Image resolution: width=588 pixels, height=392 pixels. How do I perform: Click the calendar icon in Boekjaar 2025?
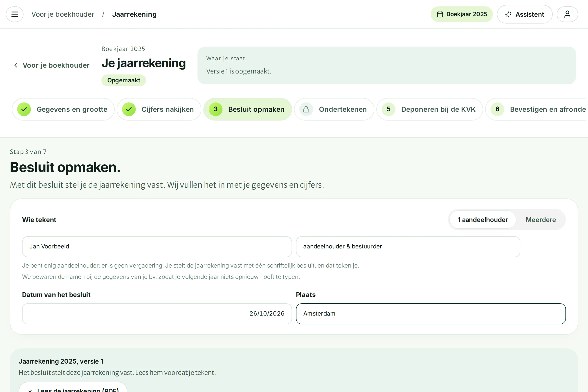(440, 14)
